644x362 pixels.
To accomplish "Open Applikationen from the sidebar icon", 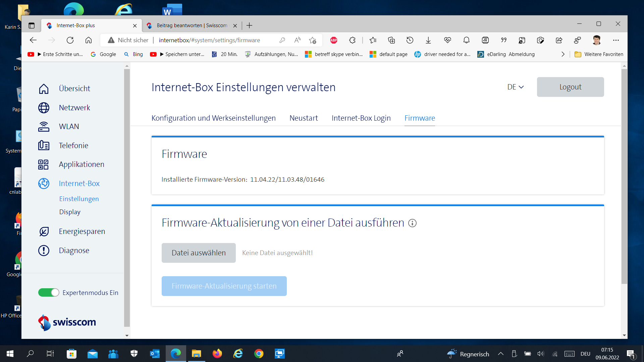I will pos(44,164).
